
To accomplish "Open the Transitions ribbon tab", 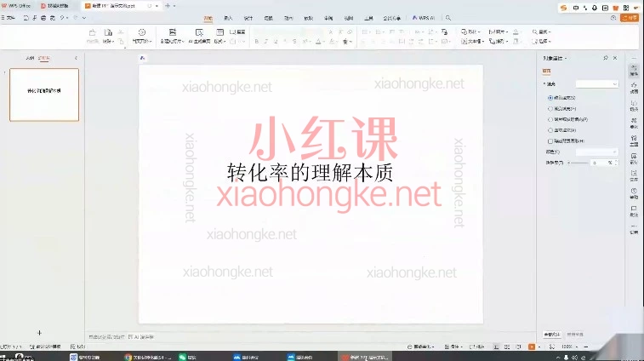I will [x=269, y=18].
